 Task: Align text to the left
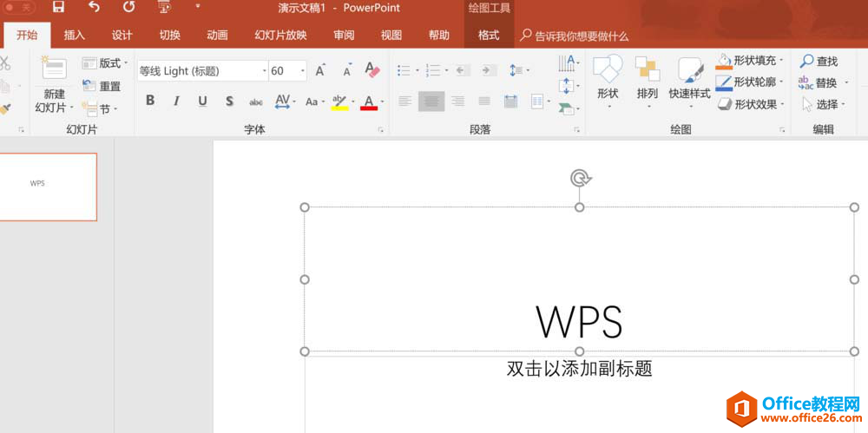(404, 102)
